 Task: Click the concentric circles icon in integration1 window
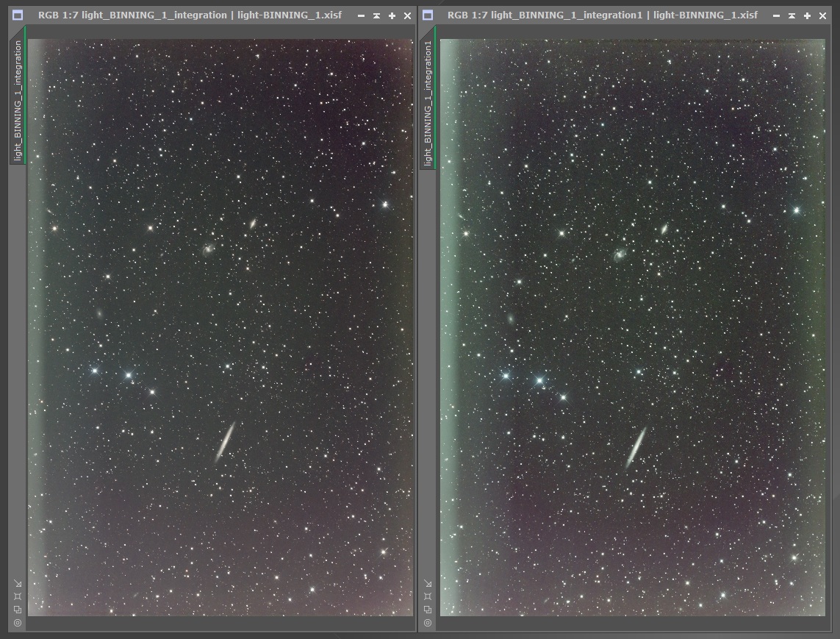[428, 623]
